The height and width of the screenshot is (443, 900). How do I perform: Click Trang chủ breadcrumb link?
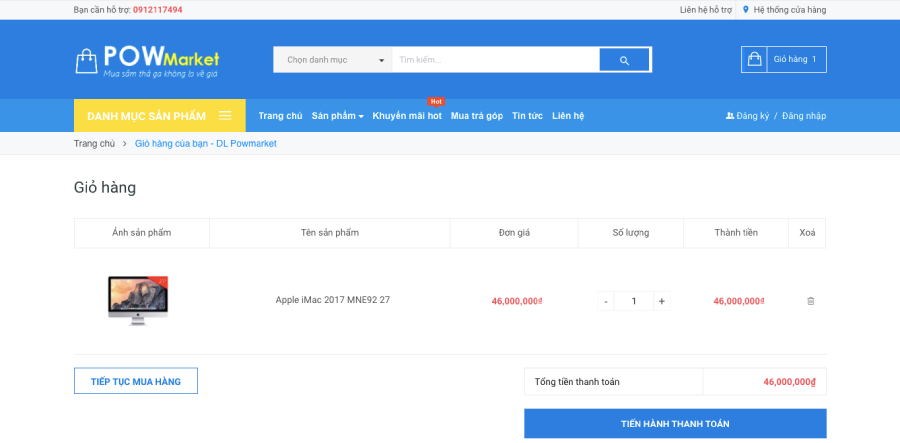(x=94, y=143)
